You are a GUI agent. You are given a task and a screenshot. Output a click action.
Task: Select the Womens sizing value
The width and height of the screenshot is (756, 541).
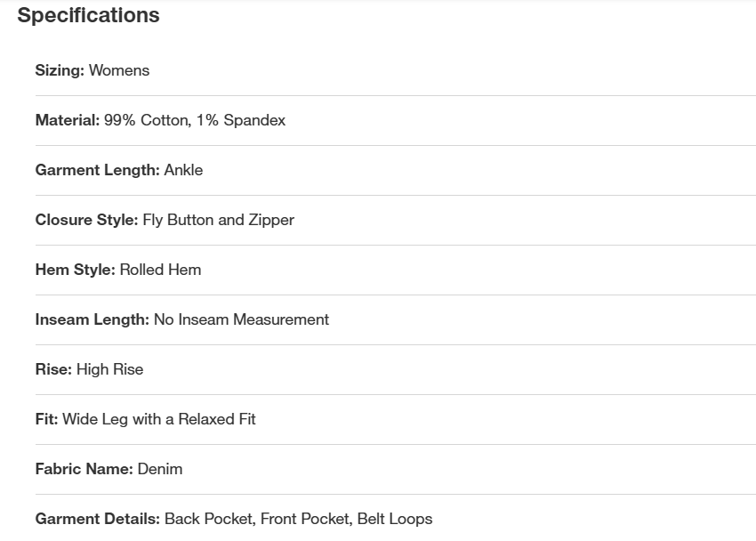click(119, 70)
